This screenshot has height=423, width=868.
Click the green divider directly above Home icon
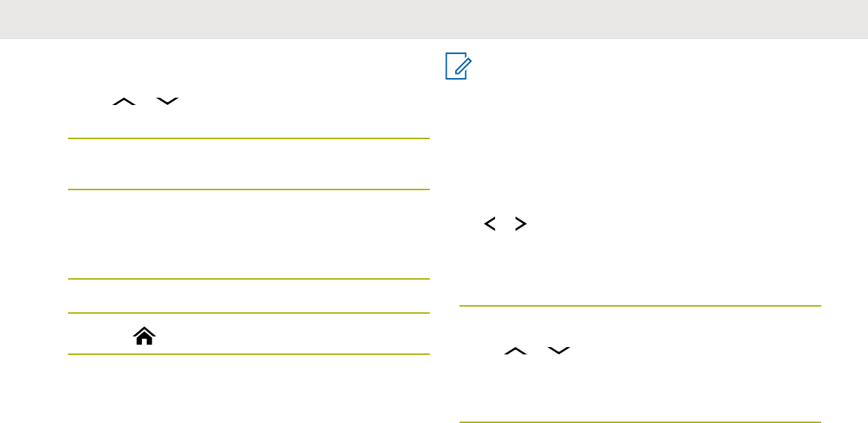click(x=249, y=313)
